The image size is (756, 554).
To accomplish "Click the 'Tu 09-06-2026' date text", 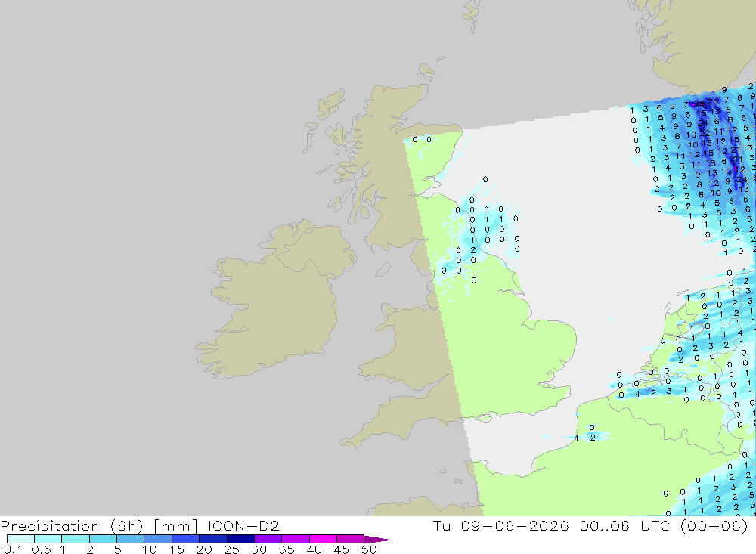I will coord(501,525).
